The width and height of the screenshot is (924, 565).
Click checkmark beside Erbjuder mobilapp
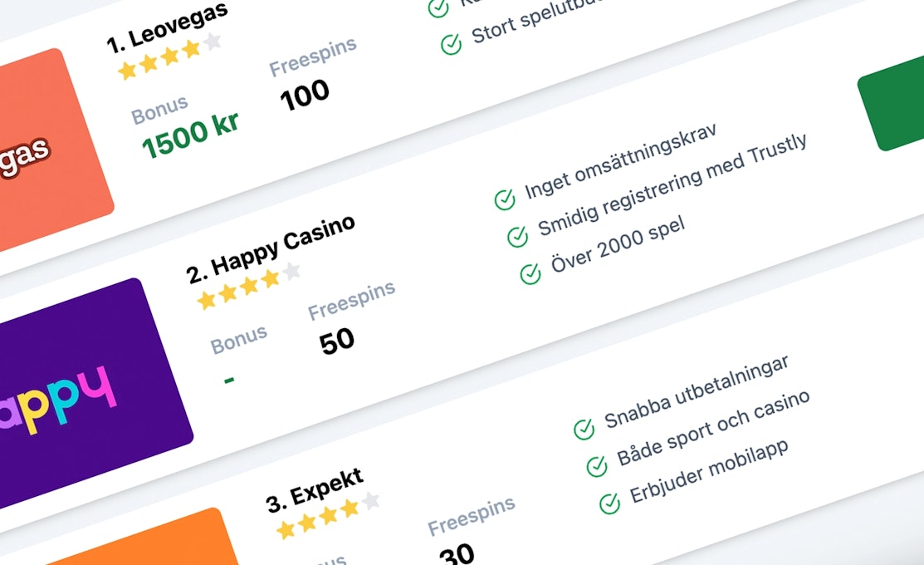610,504
